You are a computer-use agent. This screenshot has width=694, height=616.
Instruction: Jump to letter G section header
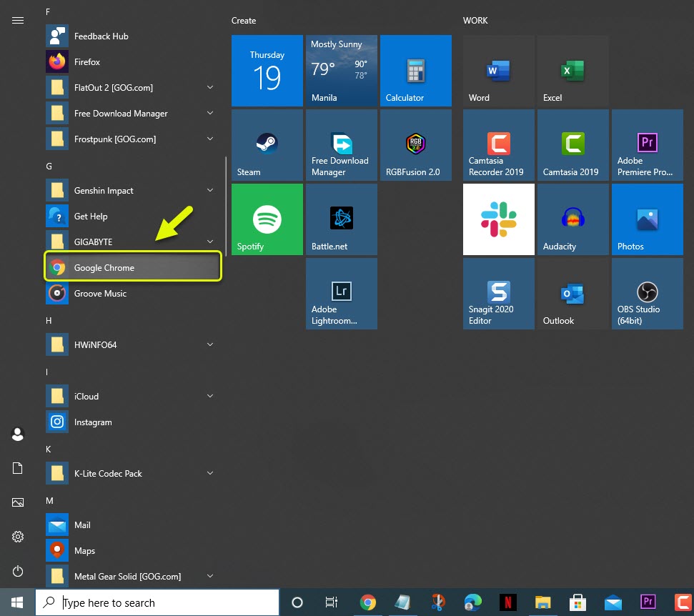(49, 167)
